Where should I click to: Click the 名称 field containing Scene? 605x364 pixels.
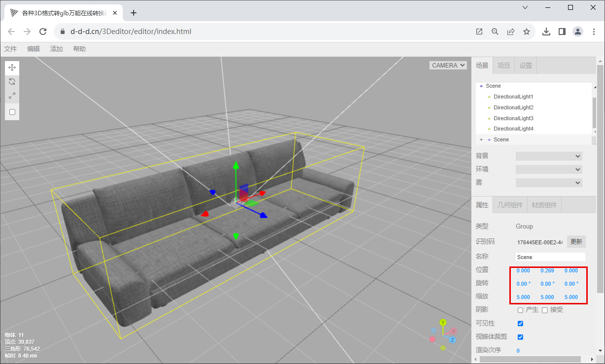point(550,257)
